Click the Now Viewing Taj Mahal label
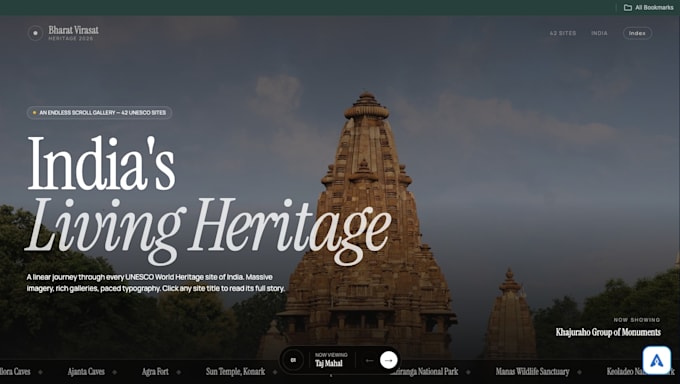This screenshot has height=384, width=680. (331, 360)
